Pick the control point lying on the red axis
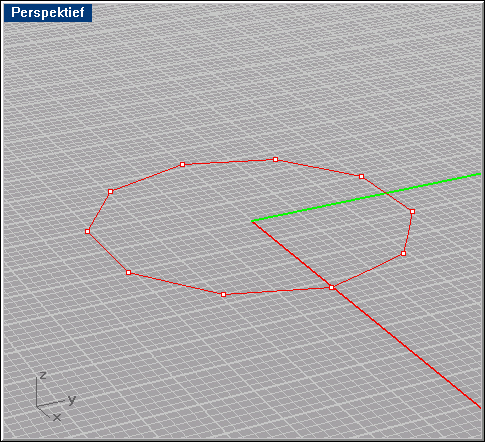This screenshot has height=442, width=485. (x=331, y=287)
